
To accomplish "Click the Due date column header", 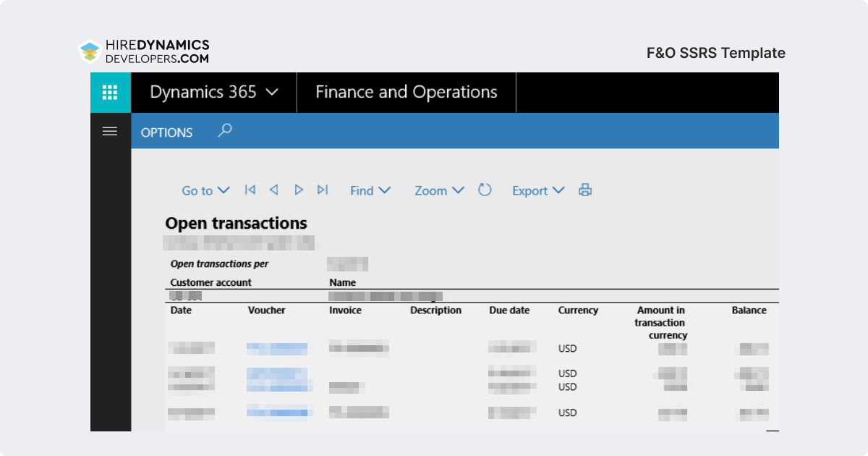I will [x=509, y=311].
